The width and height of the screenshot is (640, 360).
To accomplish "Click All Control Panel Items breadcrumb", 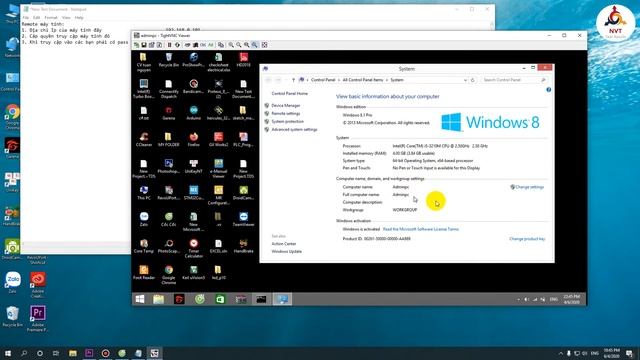I will pyautogui.click(x=363, y=80).
